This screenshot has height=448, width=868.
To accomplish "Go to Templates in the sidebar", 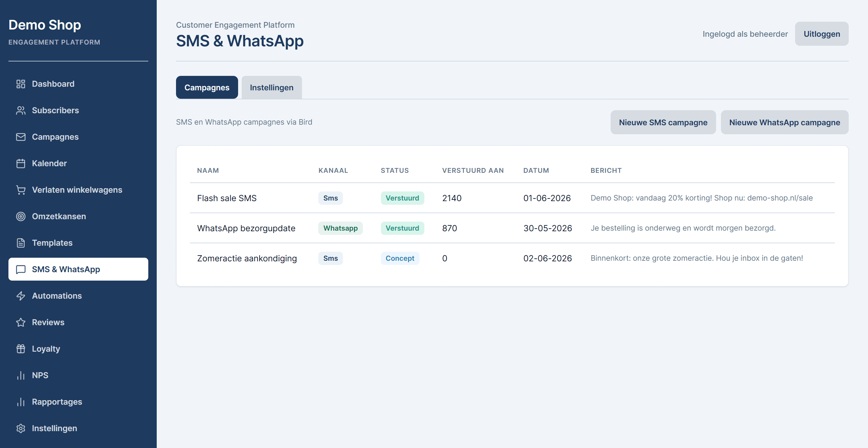I will [x=78, y=243].
